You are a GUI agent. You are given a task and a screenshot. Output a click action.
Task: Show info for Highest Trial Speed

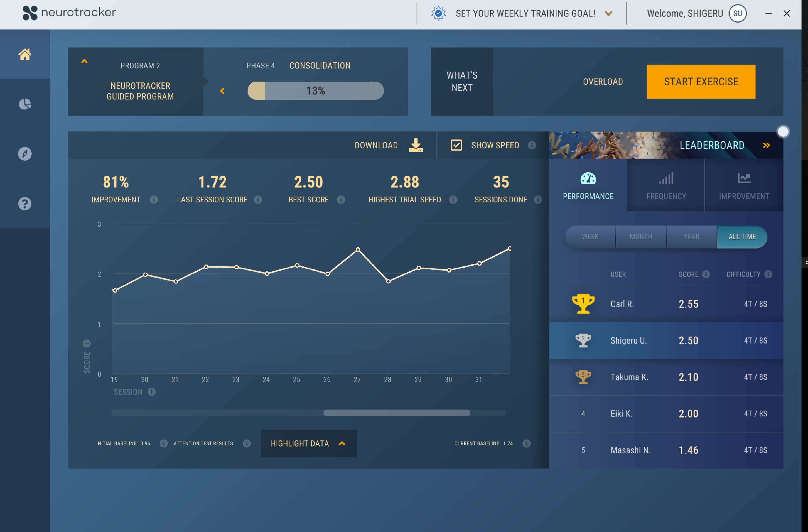click(453, 200)
